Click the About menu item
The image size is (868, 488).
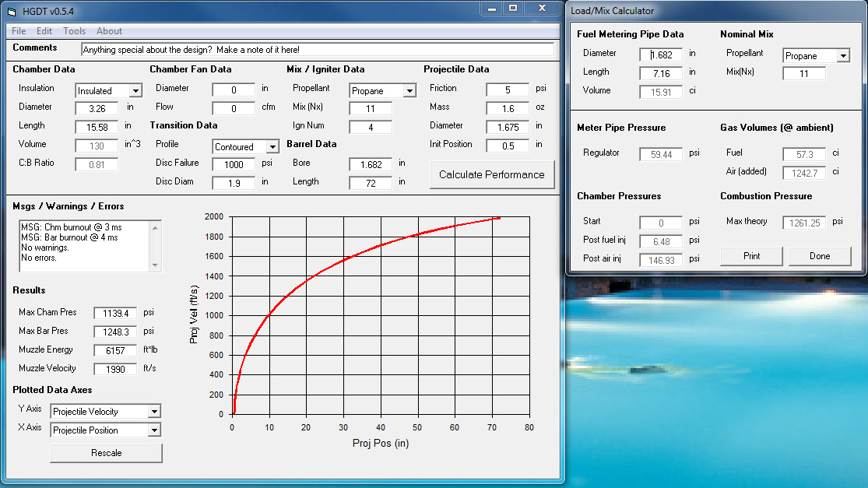click(109, 31)
